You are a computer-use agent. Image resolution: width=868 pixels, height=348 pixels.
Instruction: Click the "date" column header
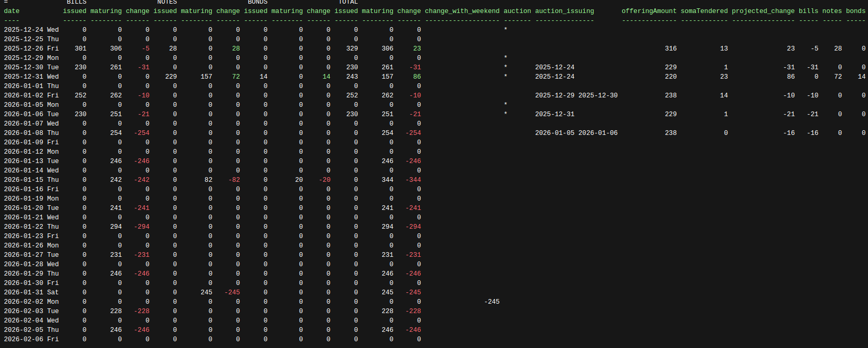click(11, 11)
